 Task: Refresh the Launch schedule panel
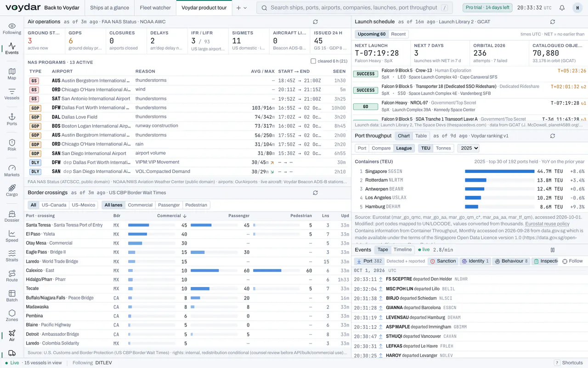click(x=553, y=22)
